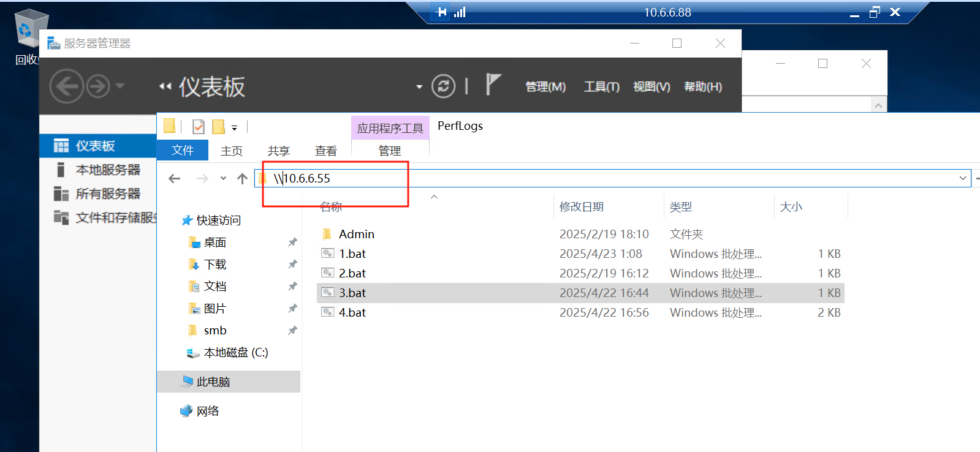The image size is (980, 452).
Task: Select 本地服务器 in the sidebar
Action: click(98, 170)
